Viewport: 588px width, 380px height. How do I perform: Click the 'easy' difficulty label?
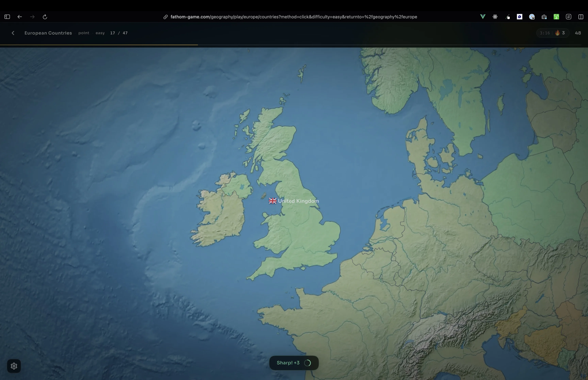click(x=100, y=33)
